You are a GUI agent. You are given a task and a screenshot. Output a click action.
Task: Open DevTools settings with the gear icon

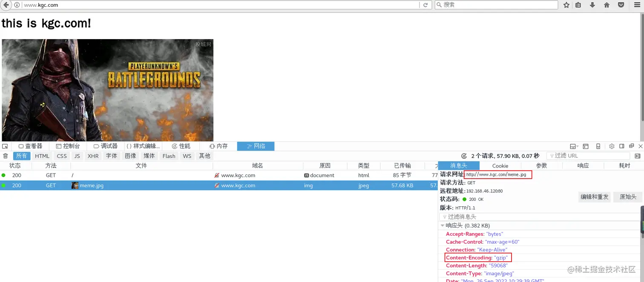612,146
